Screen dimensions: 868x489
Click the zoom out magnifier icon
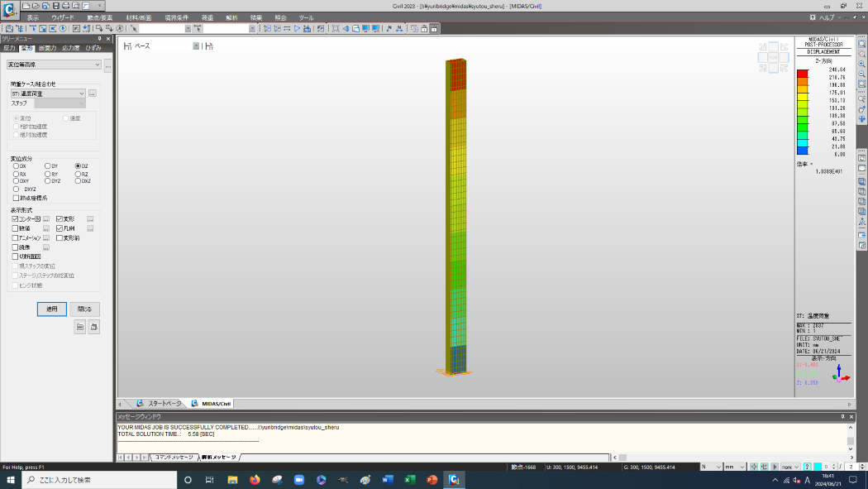(862, 74)
